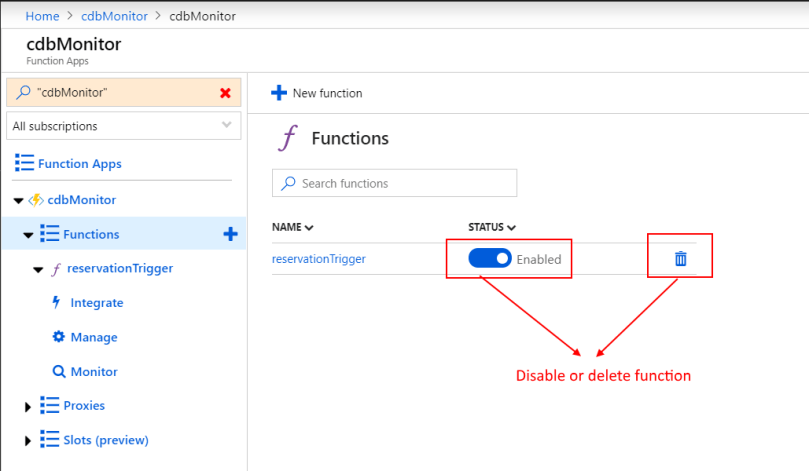Screen dimensions: 809x471
Task: Clear the cdbMonitor search with red X
Action: click(225, 93)
